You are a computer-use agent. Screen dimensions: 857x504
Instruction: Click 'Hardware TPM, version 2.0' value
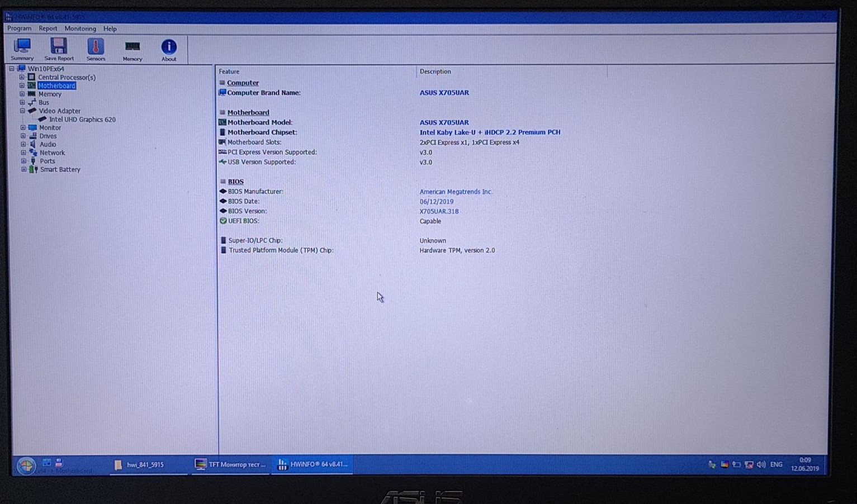click(457, 250)
